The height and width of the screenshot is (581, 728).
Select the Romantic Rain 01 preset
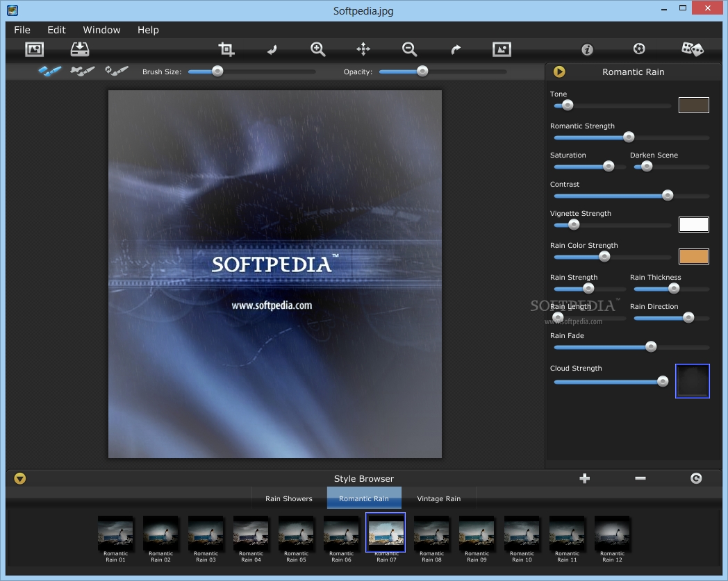(x=115, y=538)
